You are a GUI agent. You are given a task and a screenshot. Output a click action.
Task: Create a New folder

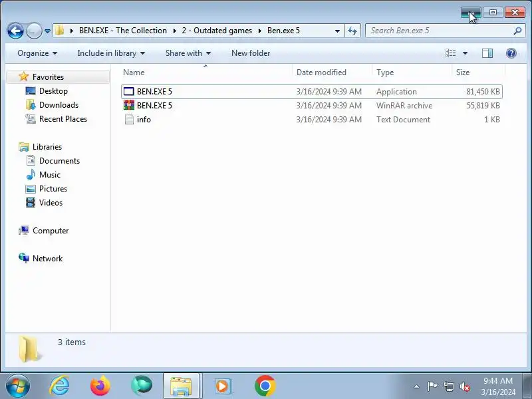[251, 53]
